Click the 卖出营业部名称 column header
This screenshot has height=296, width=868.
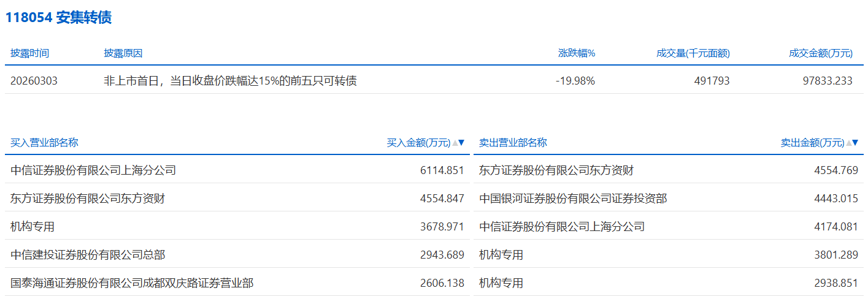(x=513, y=143)
